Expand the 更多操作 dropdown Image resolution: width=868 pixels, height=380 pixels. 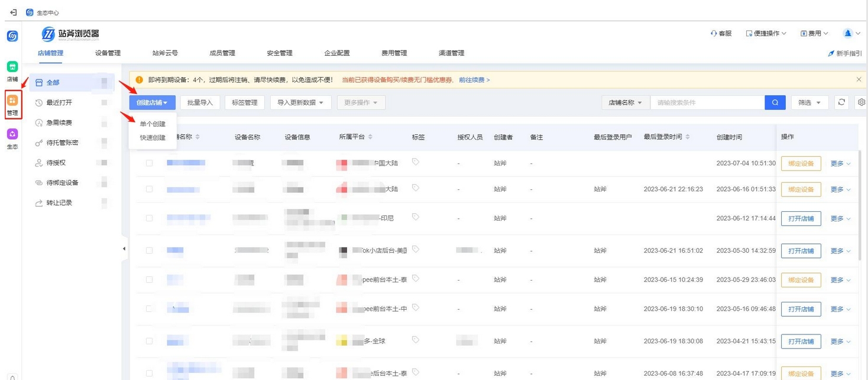point(361,102)
